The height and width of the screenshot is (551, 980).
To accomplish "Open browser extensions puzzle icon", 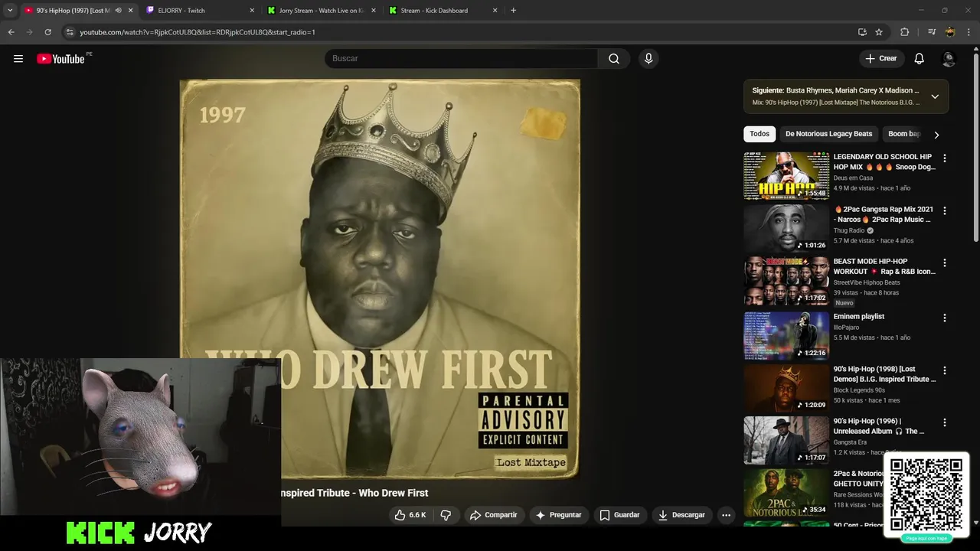I will point(904,32).
